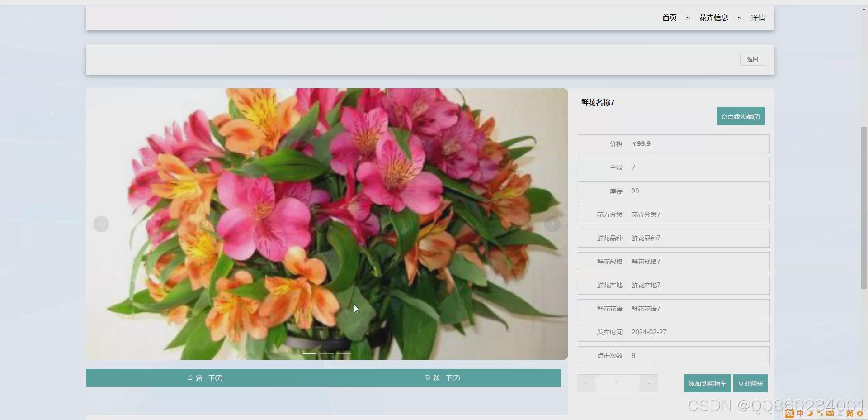
Task: Click the 返回 button
Action: click(752, 59)
